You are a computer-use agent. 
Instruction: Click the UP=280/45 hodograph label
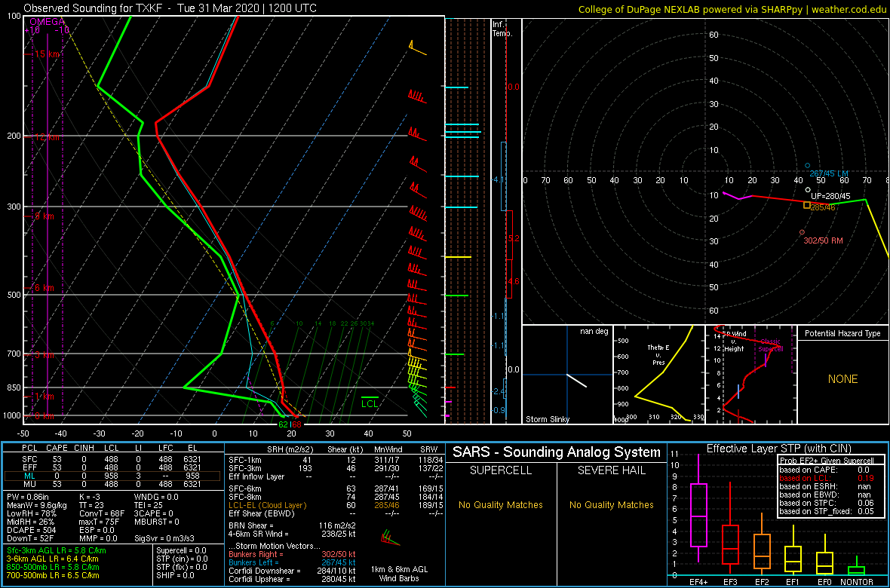click(x=830, y=197)
